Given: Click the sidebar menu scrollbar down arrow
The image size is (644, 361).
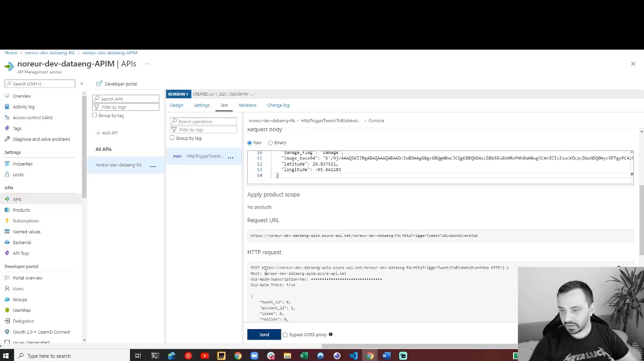Looking at the screenshot, I should click(84, 340).
